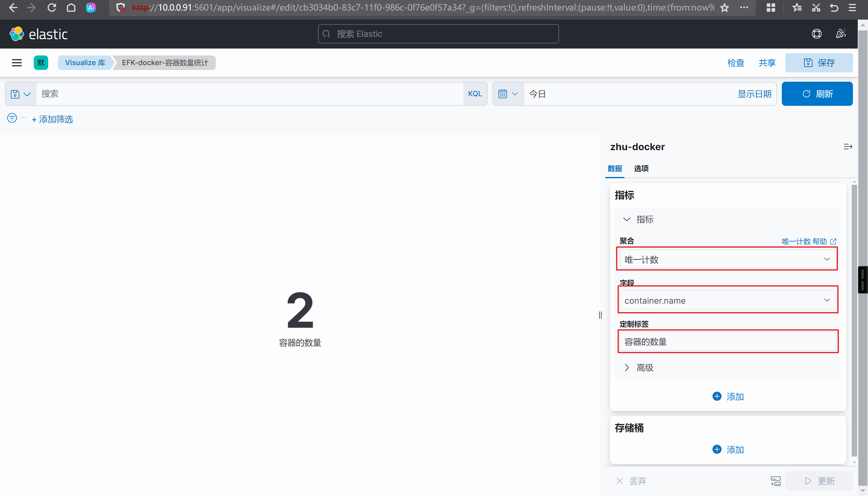This screenshot has height=496, width=868.
Task: Click the filter options circle icon
Action: (12, 118)
